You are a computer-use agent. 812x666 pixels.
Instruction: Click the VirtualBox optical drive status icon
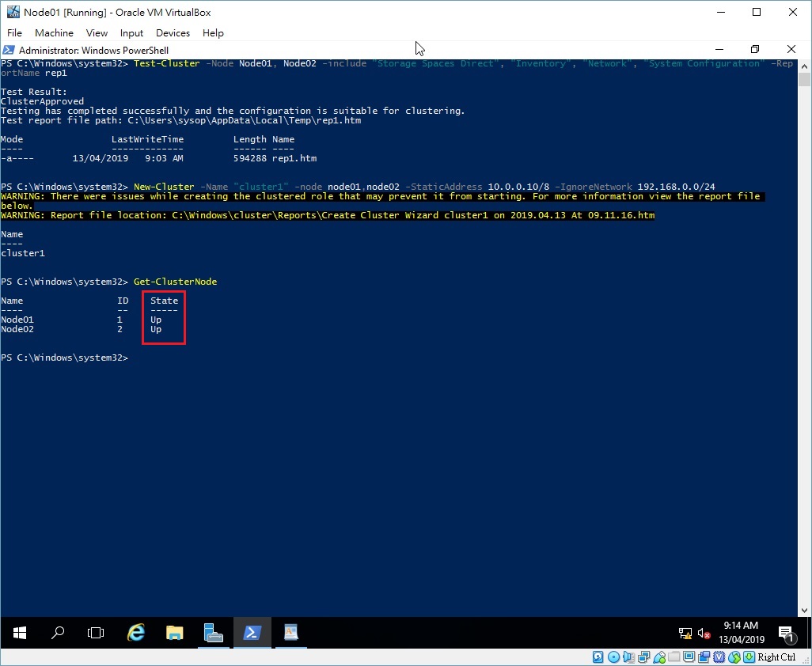tap(613, 657)
